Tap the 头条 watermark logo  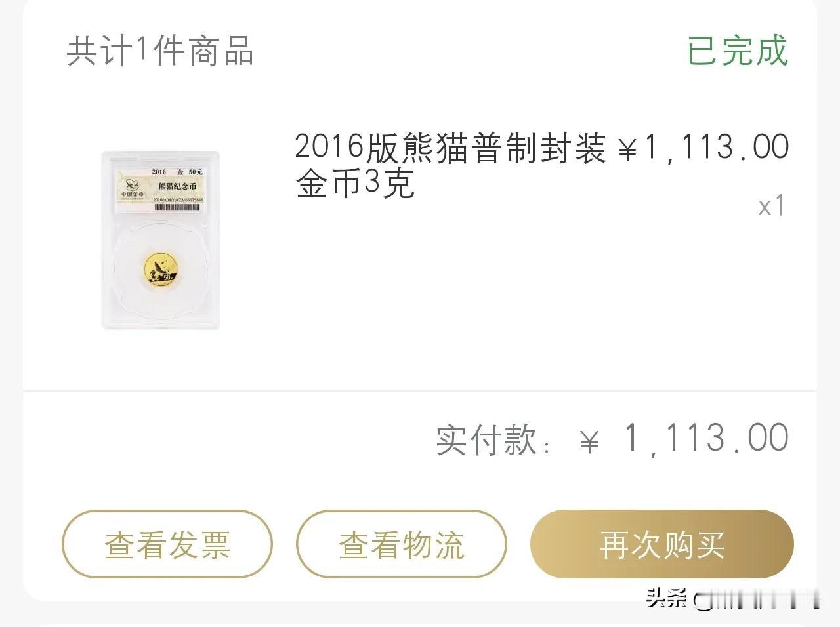[x=665, y=598]
